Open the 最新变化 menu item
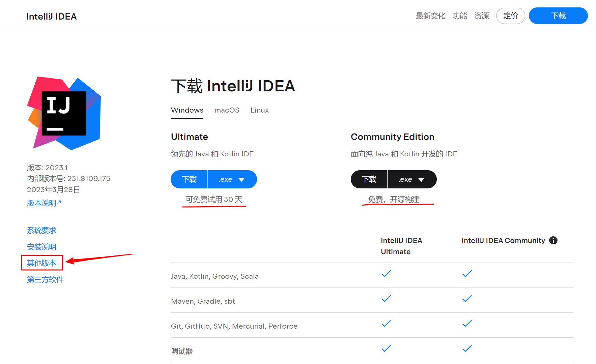Viewport: 596px width, 364px height. coord(430,16)
